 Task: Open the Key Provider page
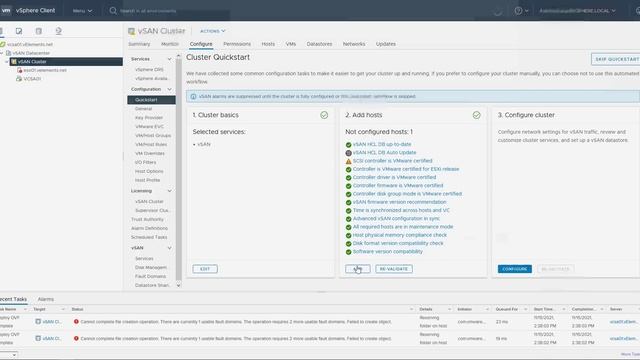(149, 118)
